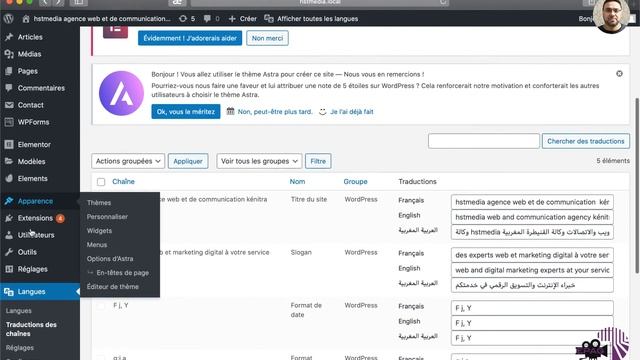Click the WPForms icon in sidebar
Image resolution: width=640 pixels, height=360 pixels.
9,122
